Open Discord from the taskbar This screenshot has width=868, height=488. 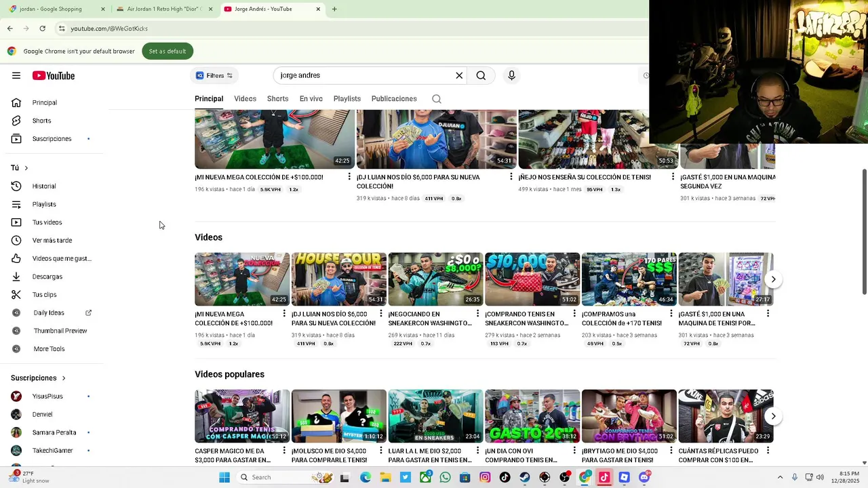tap(644, 477)
